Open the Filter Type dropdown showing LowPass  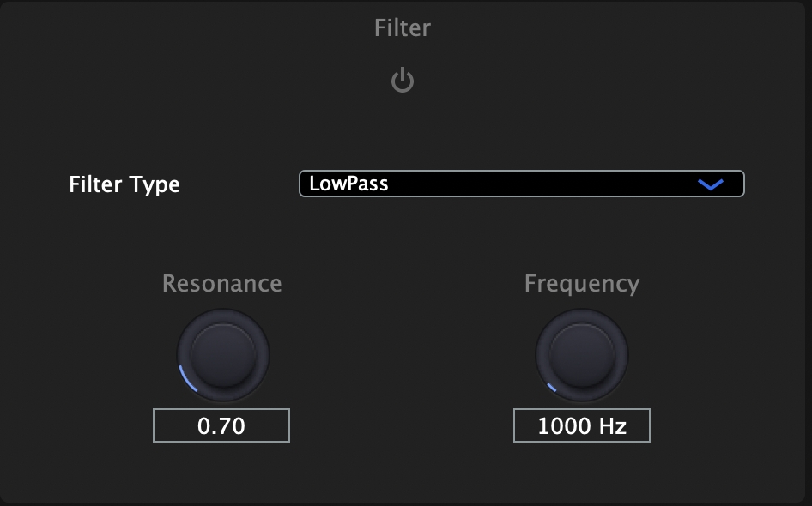click(521, 184)
